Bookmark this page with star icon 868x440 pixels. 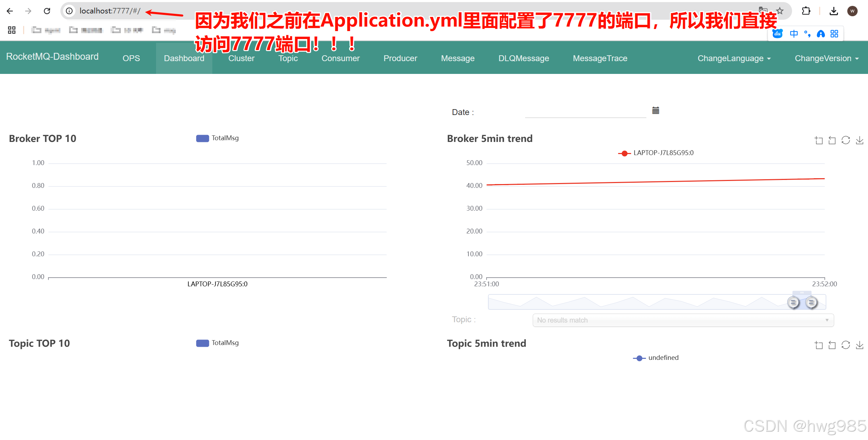coord(780,11)
